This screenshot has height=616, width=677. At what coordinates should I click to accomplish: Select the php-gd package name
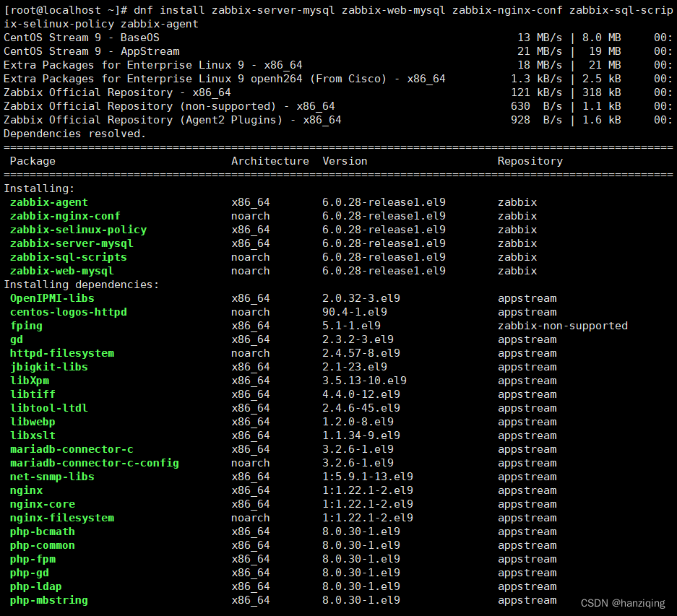coord(30,573)
